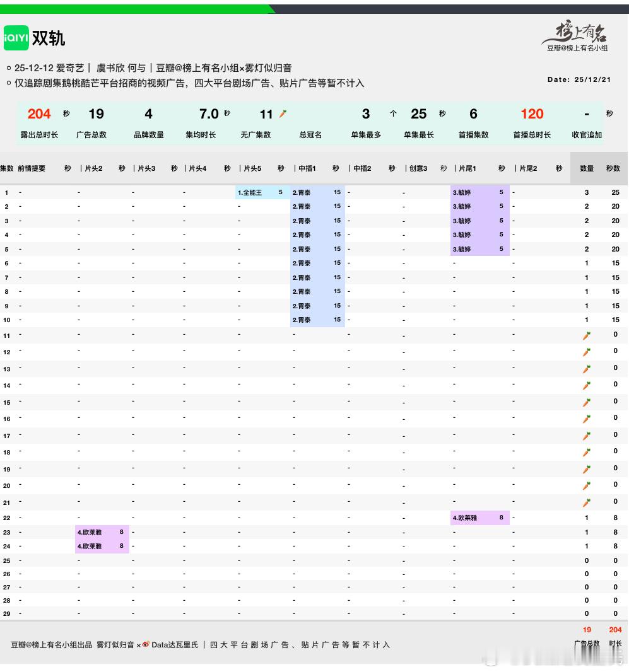Click the carrot icon in episode 16 row
Image resolution: width=629 pixels, height=672 pixels.
[587, 419]
